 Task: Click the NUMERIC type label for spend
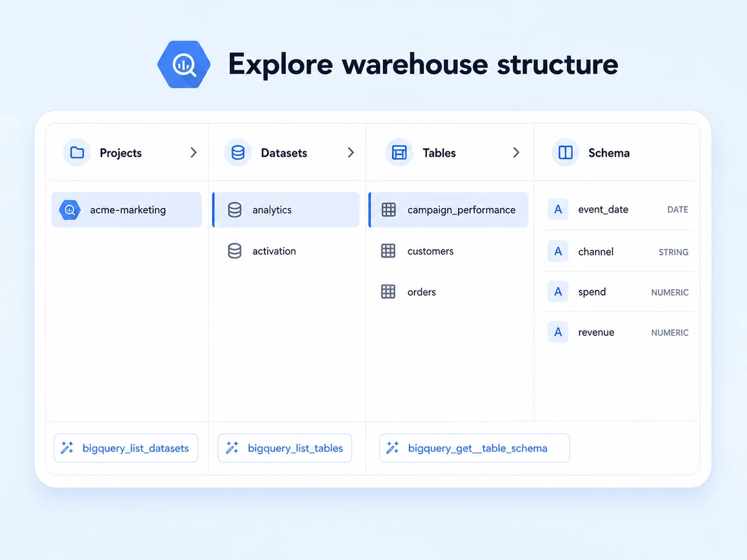[x=670, y=292]
